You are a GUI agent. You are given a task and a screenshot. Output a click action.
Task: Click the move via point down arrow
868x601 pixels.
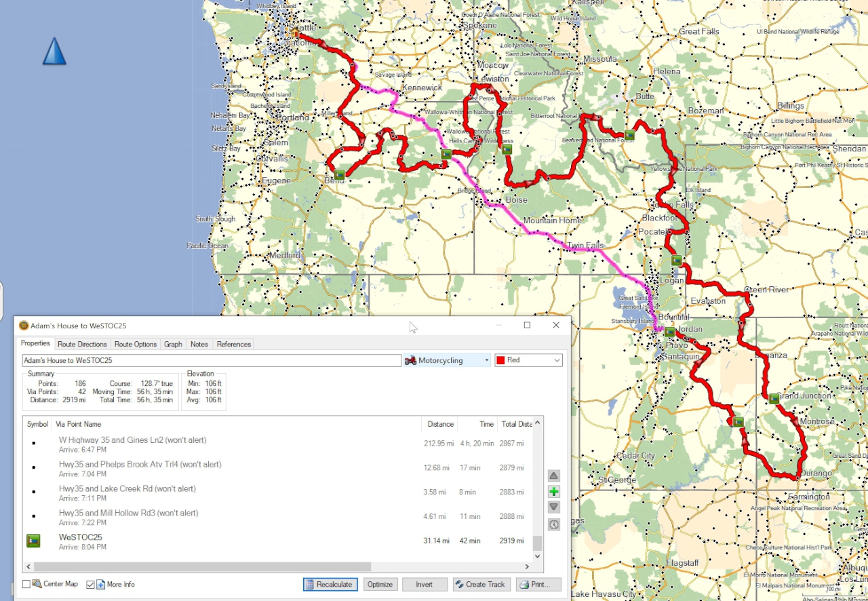(554, 507)
